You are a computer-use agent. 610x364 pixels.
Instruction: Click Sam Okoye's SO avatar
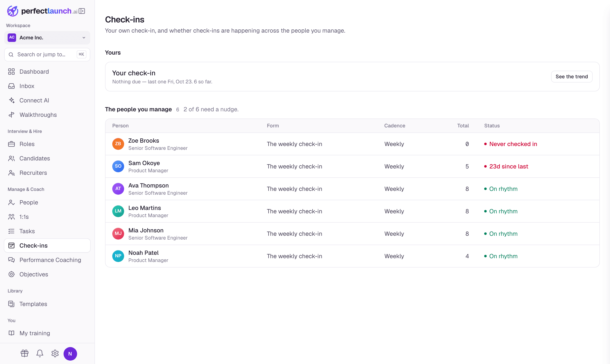click(x=118, y=166)
